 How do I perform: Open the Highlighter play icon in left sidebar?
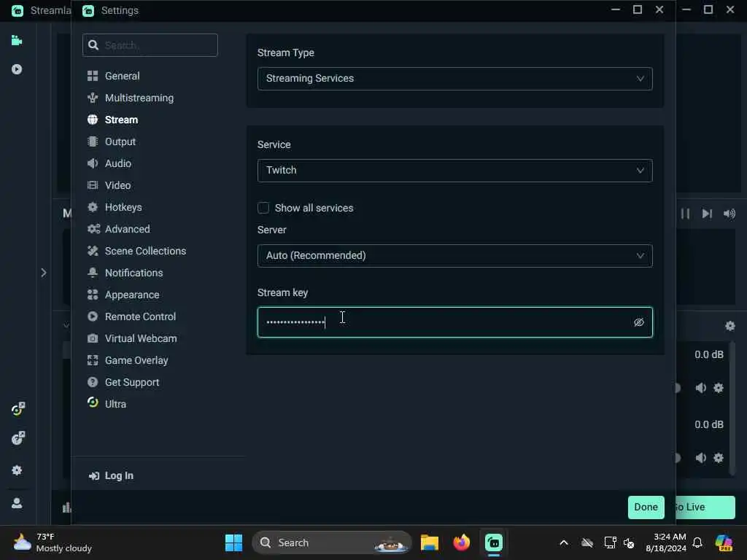[x=17, y=70]
